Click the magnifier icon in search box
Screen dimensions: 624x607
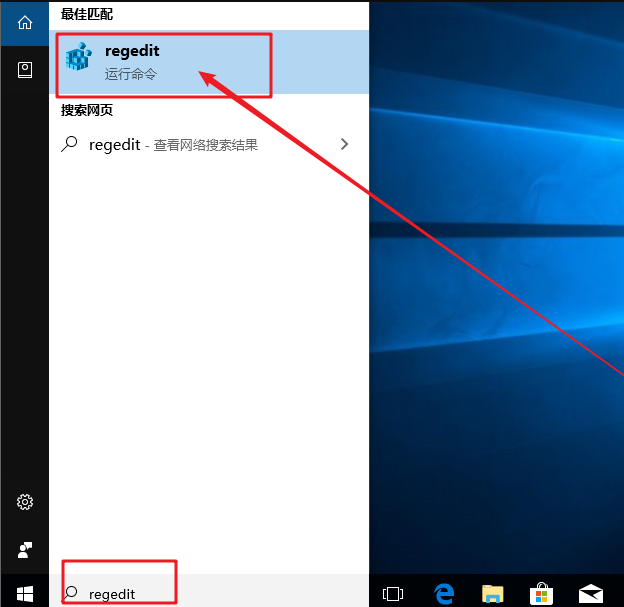pos(70,593)
